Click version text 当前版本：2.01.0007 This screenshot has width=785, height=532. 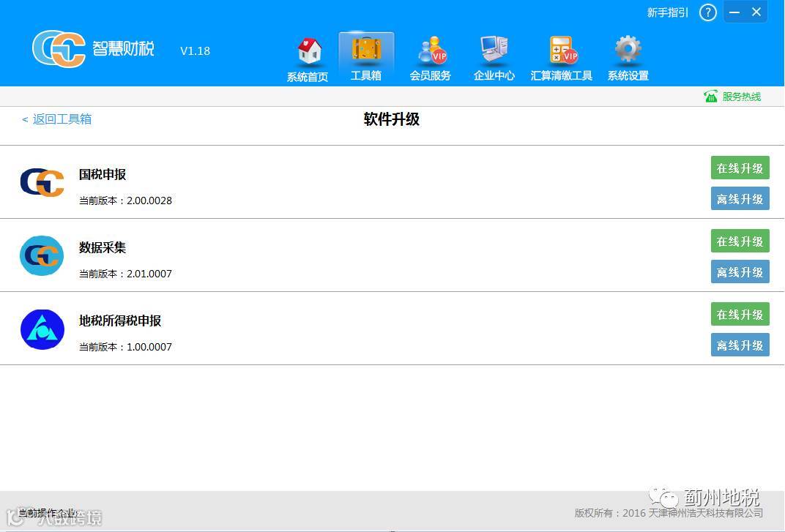tap(125, 274)
